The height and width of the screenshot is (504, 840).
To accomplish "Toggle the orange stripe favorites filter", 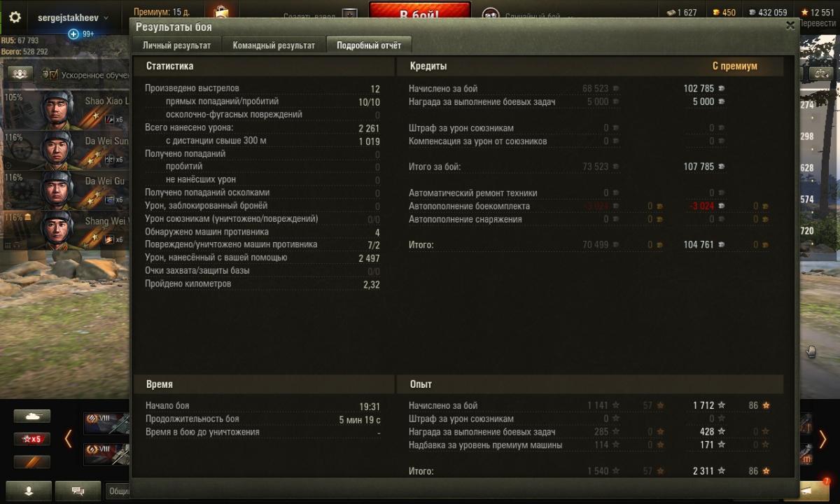I will click(32, 462).
